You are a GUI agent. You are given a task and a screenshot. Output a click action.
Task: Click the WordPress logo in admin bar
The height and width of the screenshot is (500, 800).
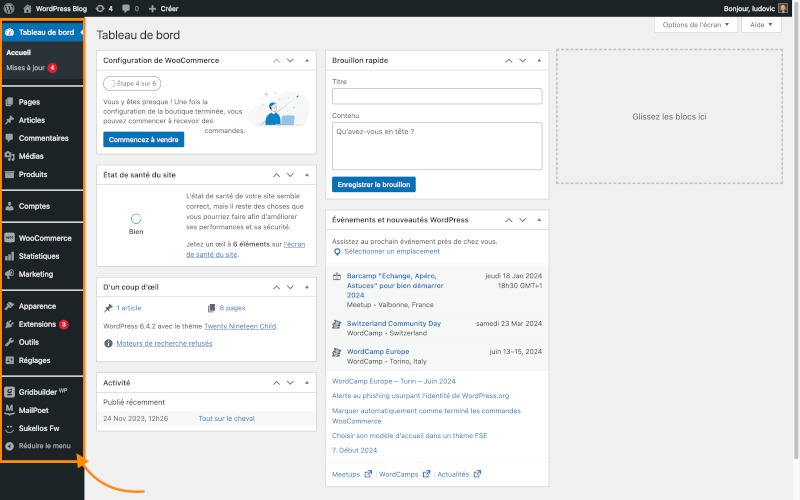8,8
